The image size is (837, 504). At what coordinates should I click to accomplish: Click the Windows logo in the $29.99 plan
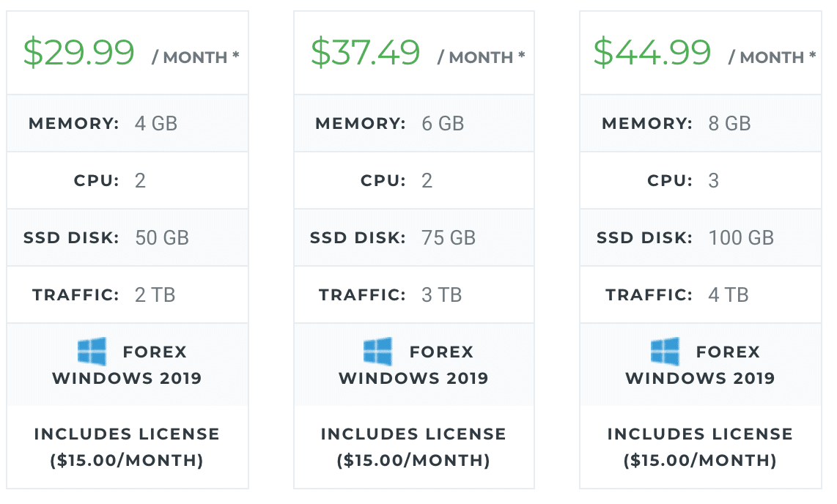coord(92,352)
